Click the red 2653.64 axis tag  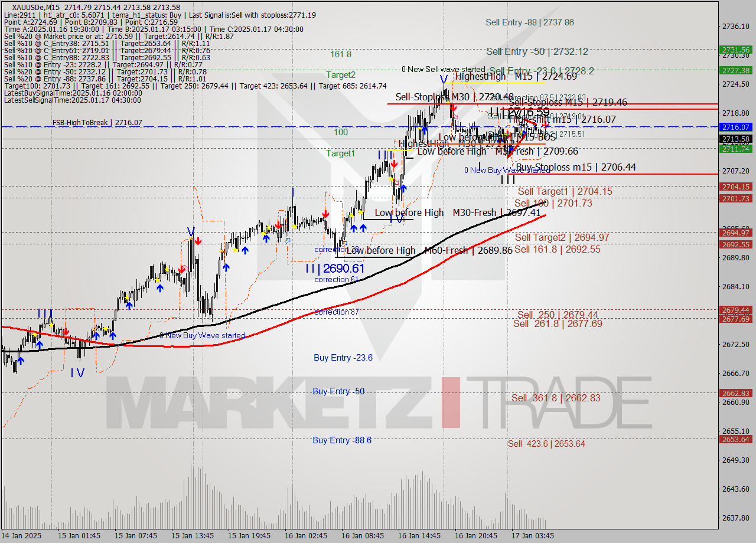tap(736, 439)
